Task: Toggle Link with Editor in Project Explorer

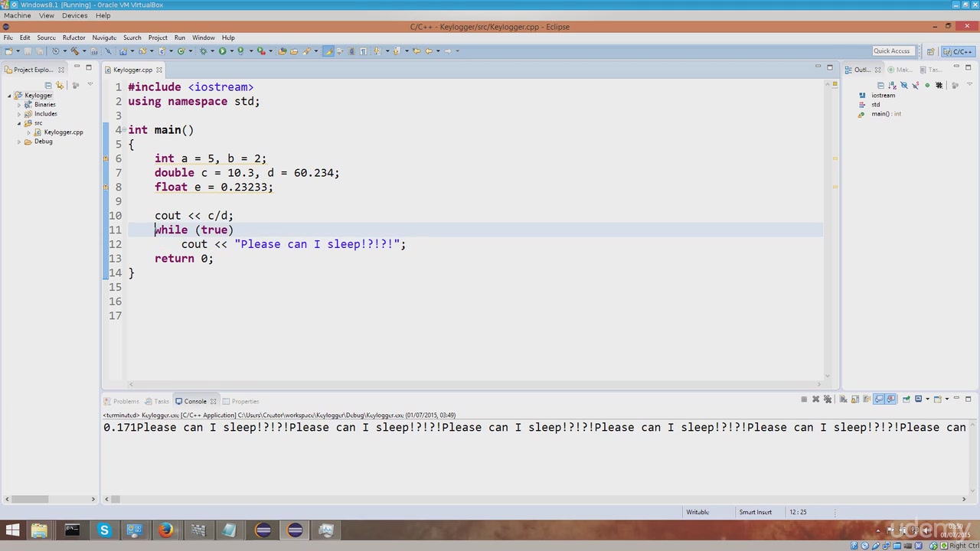Action: click(60, 85)
